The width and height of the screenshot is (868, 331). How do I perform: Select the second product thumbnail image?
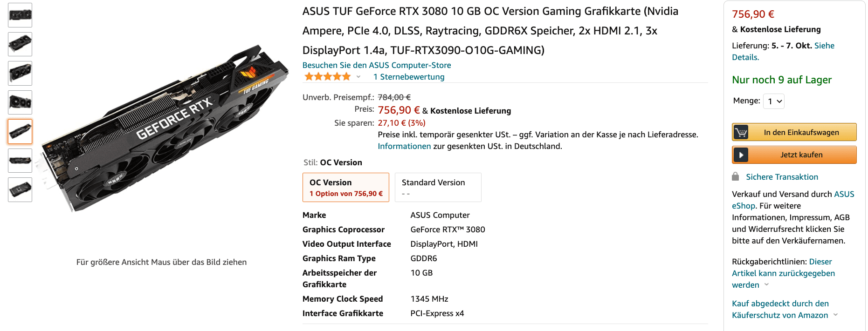click(20, 44)
